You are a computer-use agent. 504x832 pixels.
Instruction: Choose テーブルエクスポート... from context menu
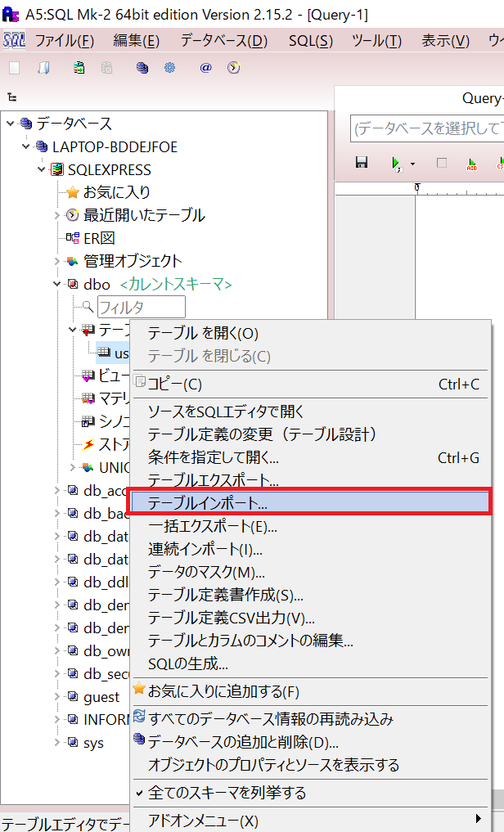310,479
